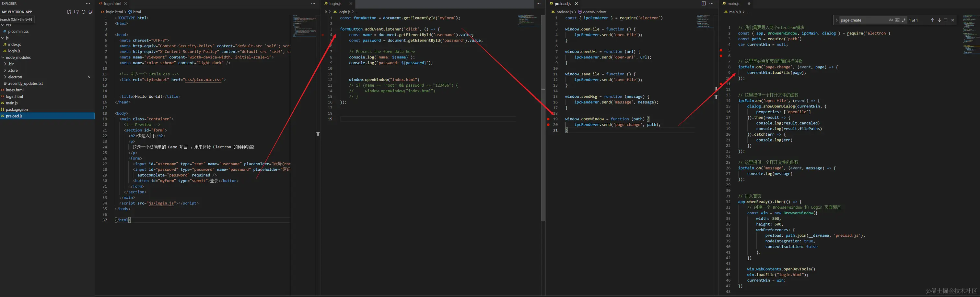Click the login.js vertical scrollbar thumb

[543, 118]
